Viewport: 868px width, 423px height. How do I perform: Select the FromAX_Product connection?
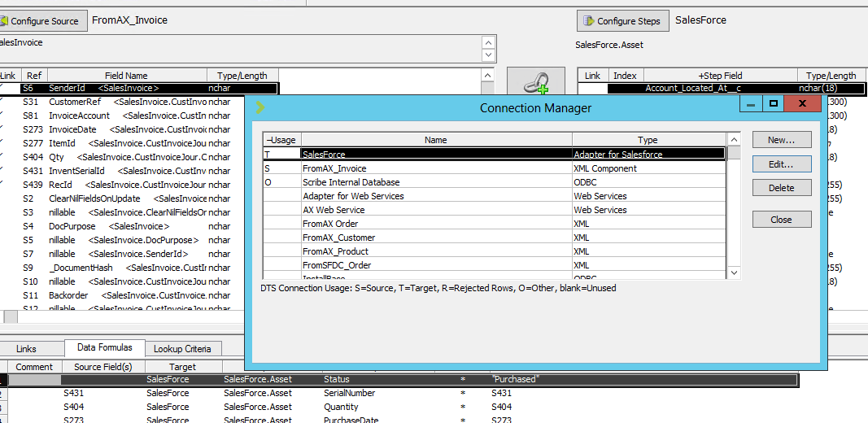tap(494, 251)
